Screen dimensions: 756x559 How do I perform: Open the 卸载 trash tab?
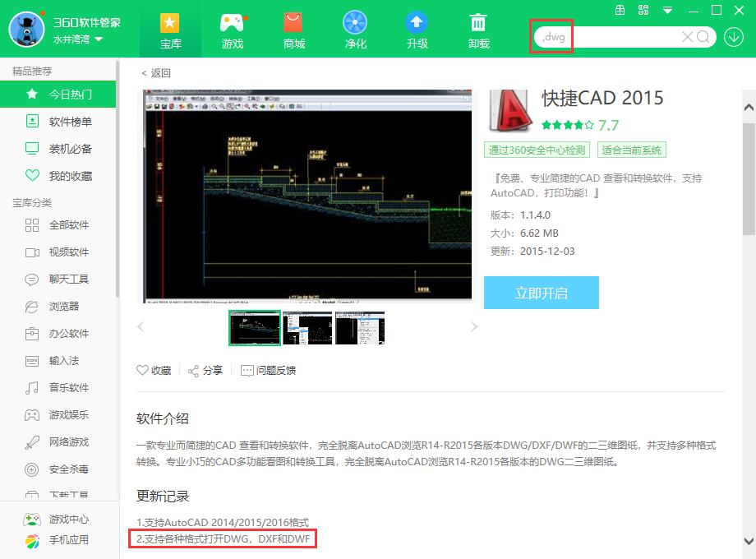(x=478, y=31)
